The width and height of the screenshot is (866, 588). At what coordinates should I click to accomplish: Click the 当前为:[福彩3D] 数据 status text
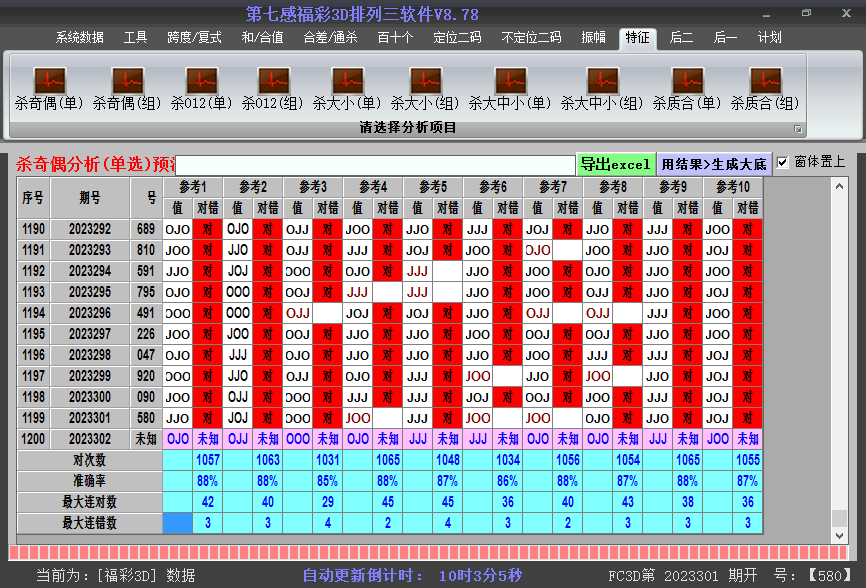point(115,575)
